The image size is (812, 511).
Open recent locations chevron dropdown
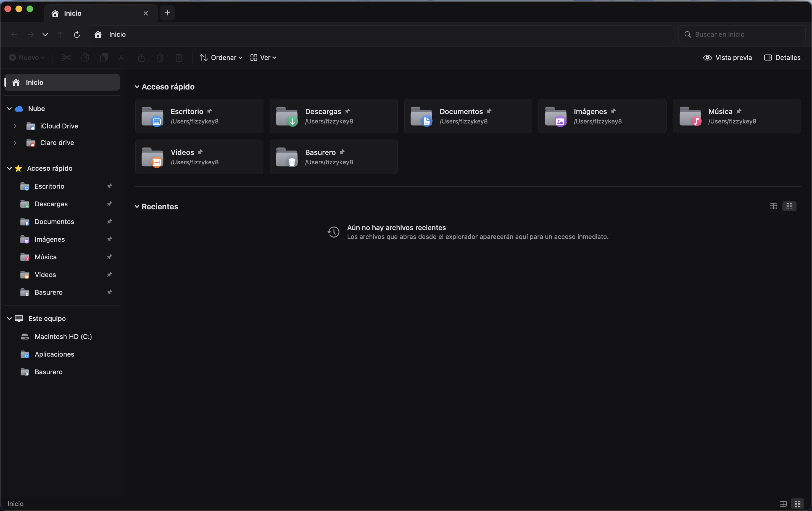(x=45, y=35)
